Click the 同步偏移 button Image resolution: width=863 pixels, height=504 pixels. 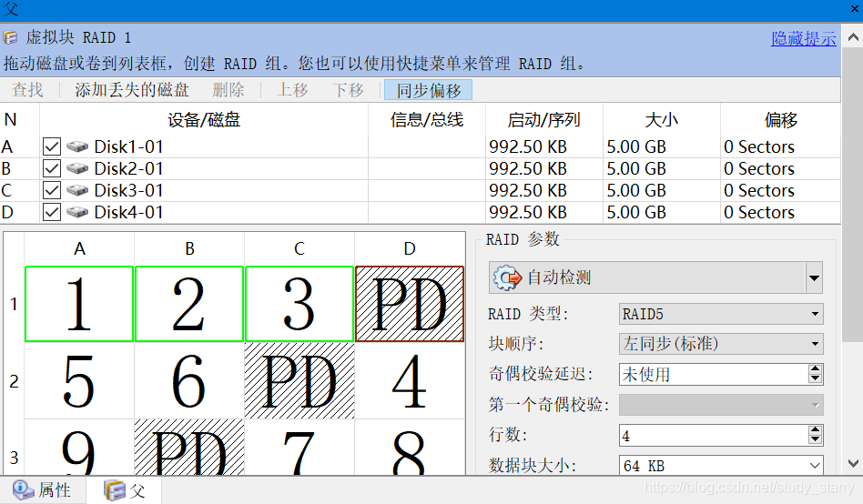(x=428, y=90)
